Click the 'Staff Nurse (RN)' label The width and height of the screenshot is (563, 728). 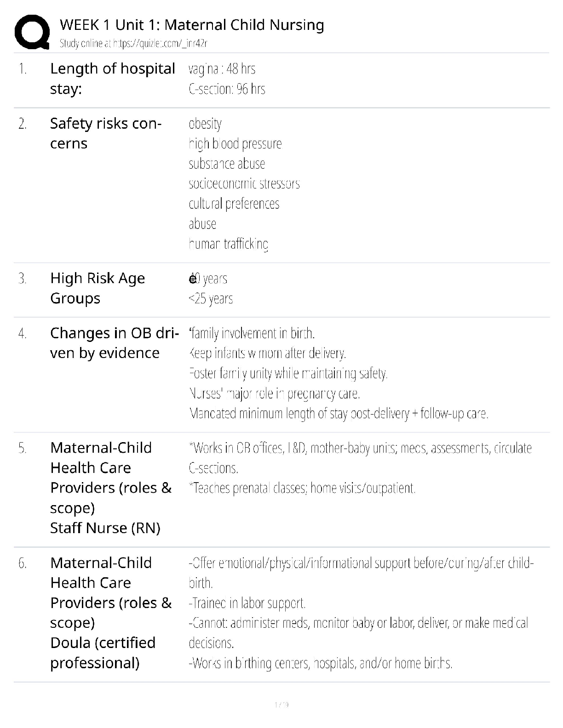[x=105, y=528]
